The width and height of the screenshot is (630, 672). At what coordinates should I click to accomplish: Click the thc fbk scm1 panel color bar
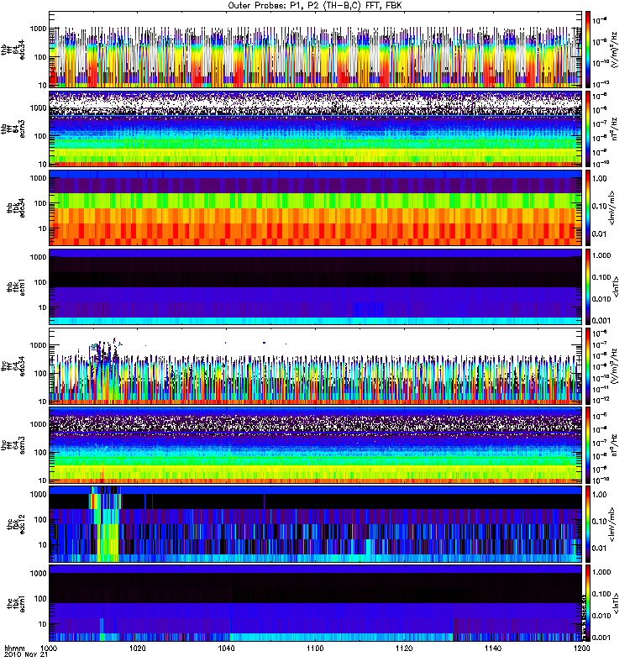click(x=588, y=603)
